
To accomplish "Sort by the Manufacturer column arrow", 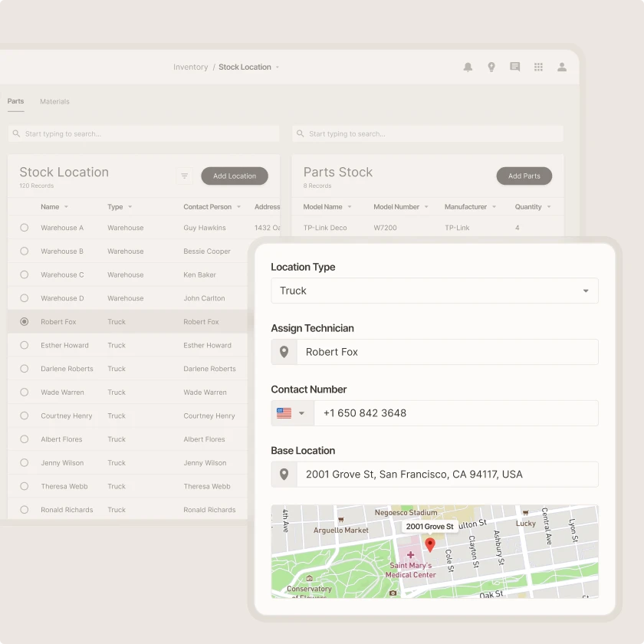I will coord(494,206).
